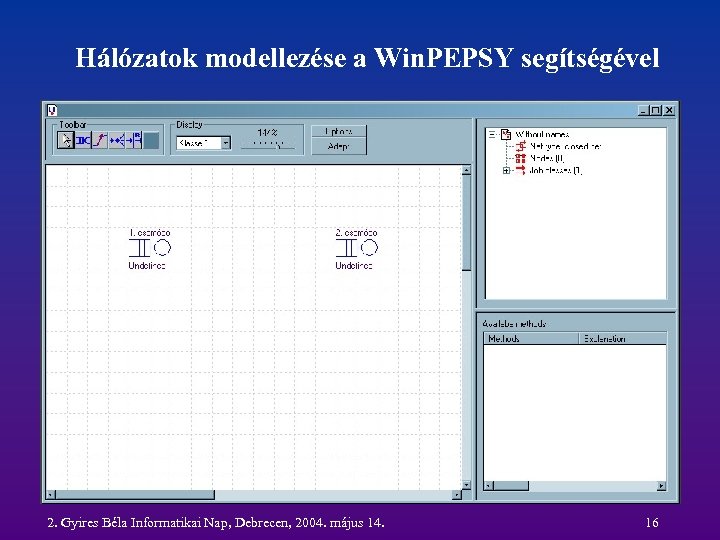The height and width of the screenshot is (540, 720).
Task: Click the '2. eszköz' label
Action: [x=356, y=233]
